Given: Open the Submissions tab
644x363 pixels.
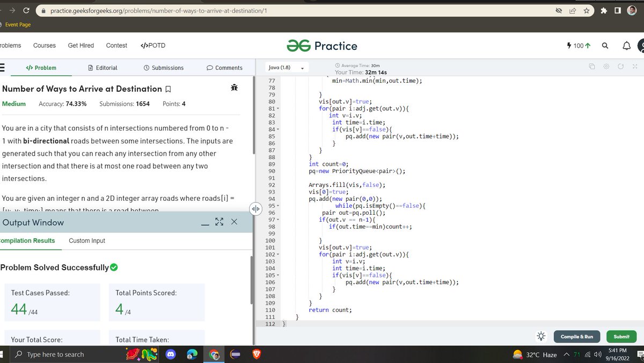Looking at the screenshot, I should 164,68.
